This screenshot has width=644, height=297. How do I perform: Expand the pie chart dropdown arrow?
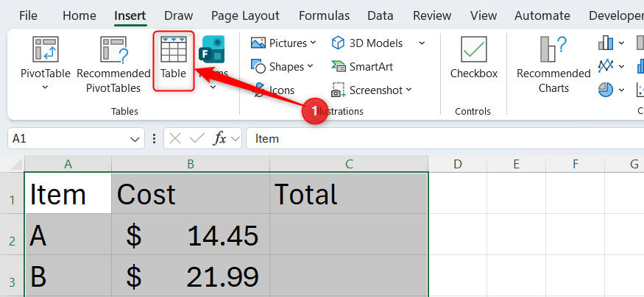click(621, 90)
